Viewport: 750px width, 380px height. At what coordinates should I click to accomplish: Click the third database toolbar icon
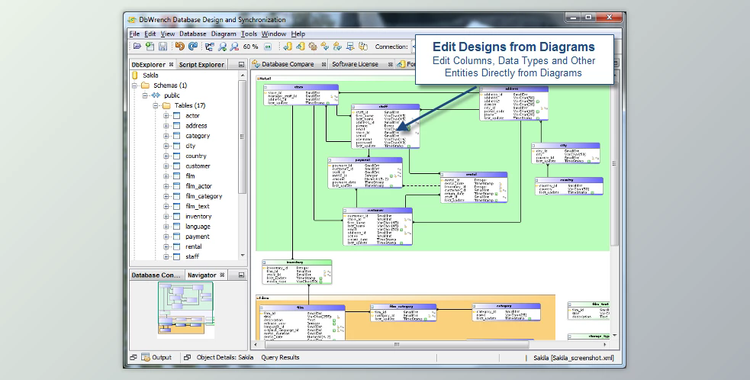tap(313, 46)
